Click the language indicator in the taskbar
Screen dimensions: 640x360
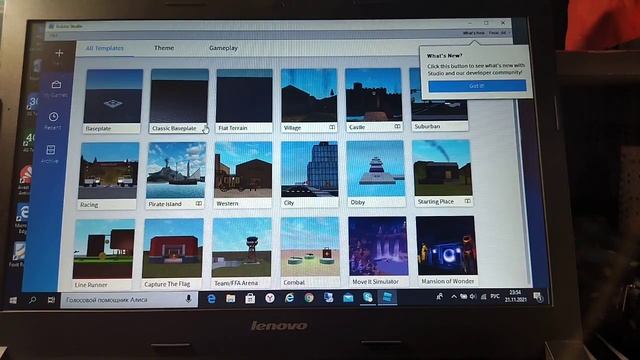(495, 296)
